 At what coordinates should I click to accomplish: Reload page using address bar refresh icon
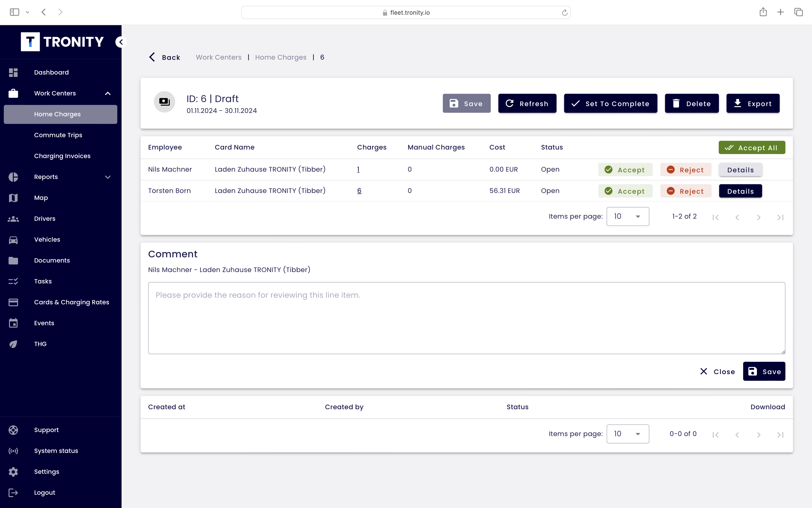[564, 12]
